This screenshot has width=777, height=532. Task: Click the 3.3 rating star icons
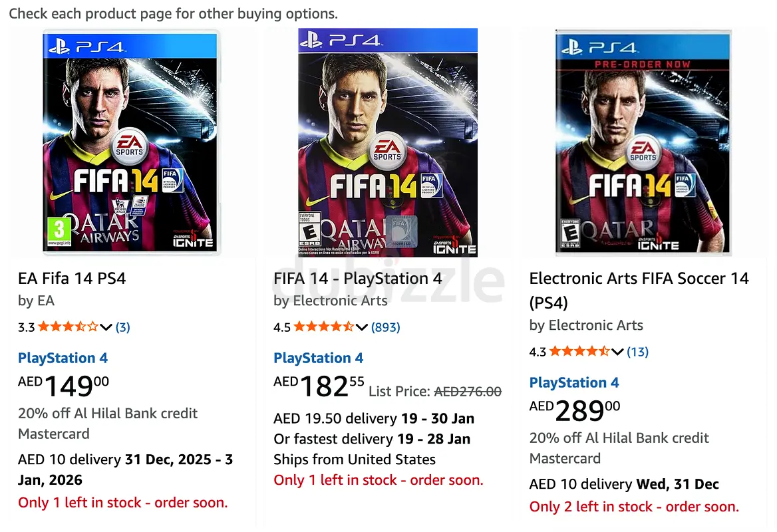(68, 327)
